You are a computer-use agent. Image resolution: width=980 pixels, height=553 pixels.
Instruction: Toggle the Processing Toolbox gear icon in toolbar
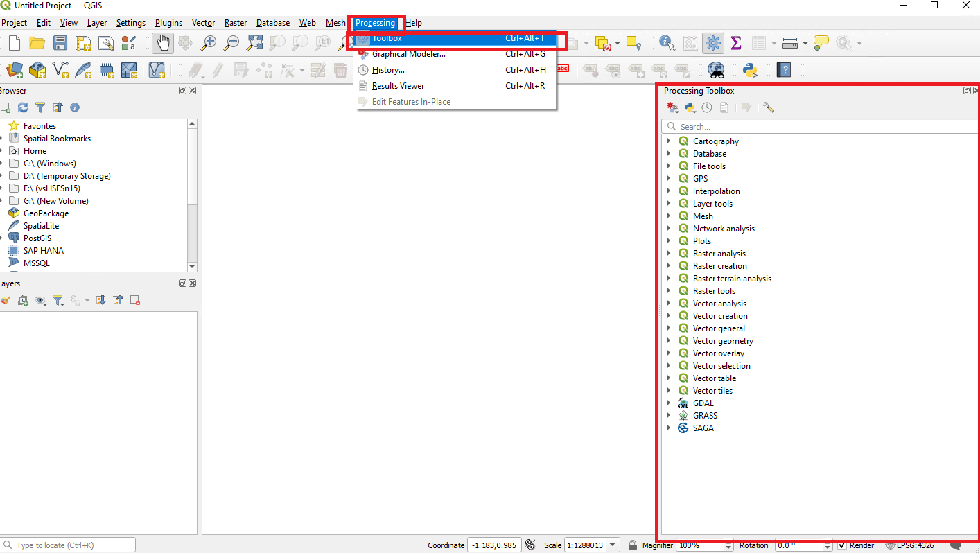pos(712,43)
